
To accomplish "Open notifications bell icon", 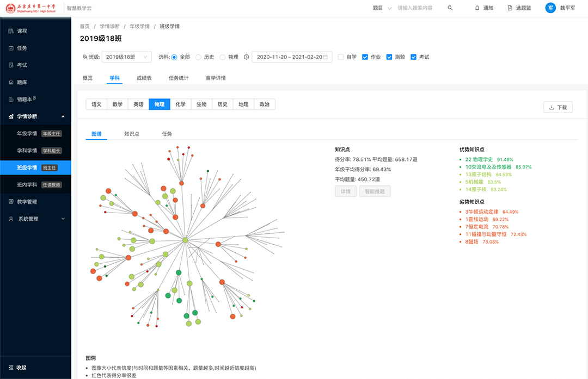I will (x=477, y=8).
